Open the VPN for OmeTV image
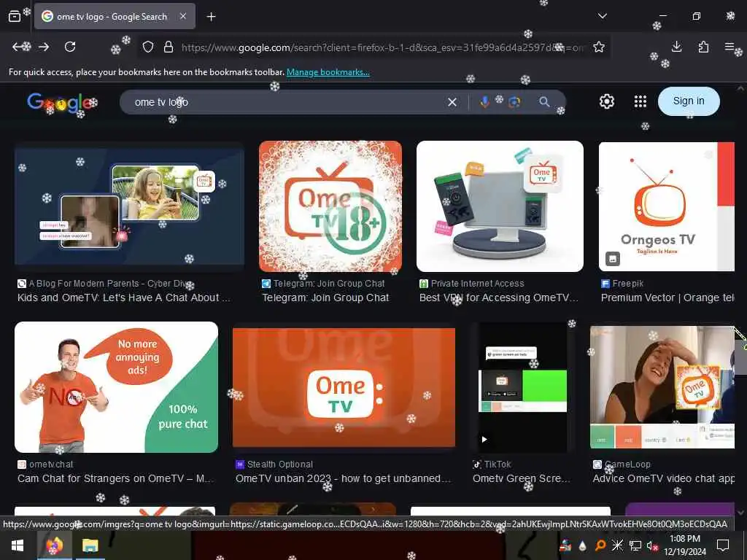Viewport: 747px width, 560px height. click(500, 206)
